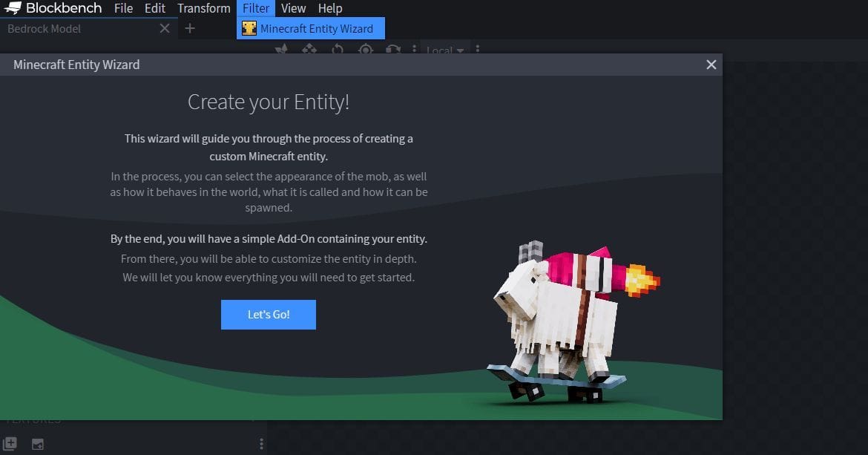Activate the vertex snap toolbar icon
The width and height of the screenshot is (868, 455).
point(281,49)
